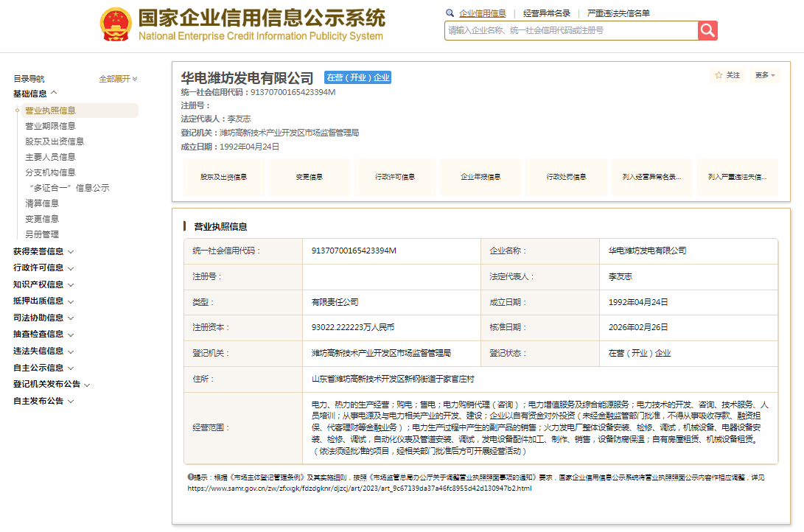Select 分支机构信息 in the sidebar
This screenshot has width=804, height=532.
[50, 172]
